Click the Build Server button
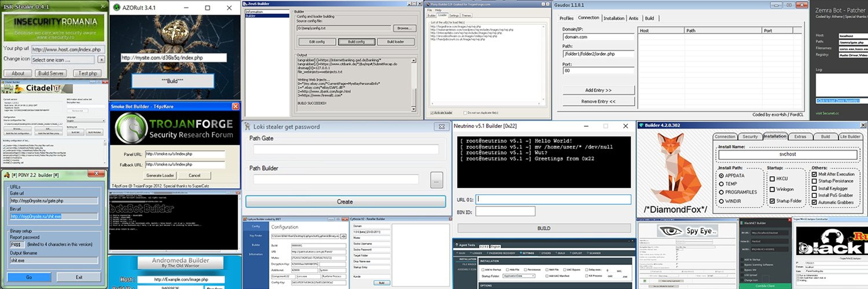868x289 pixels. 51,73
